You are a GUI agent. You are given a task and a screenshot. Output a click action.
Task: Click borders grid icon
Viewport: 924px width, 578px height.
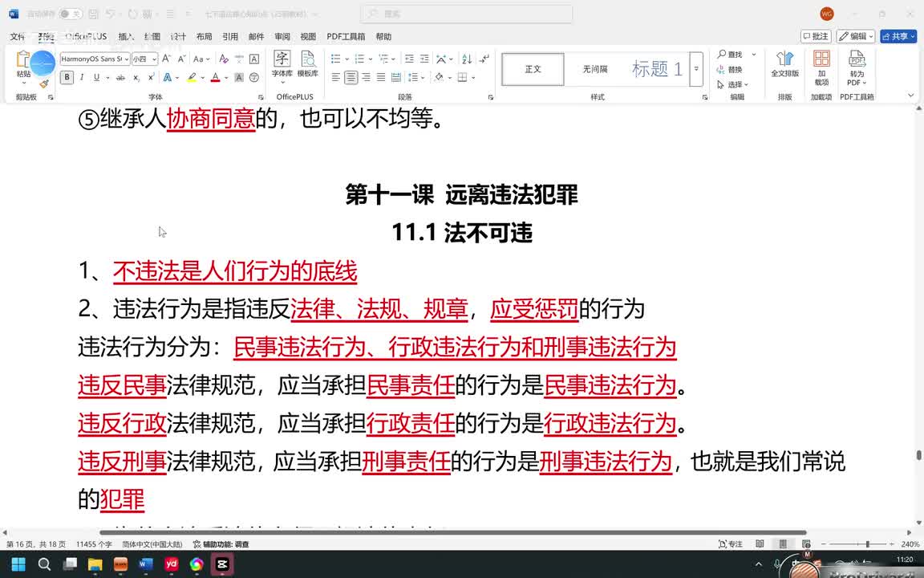coord(463,77)
